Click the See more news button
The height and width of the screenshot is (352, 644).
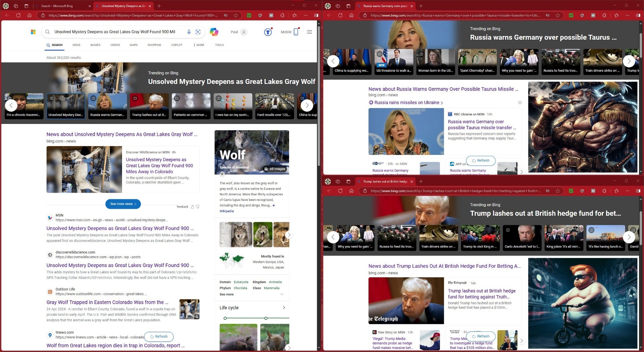pos(123,204)
